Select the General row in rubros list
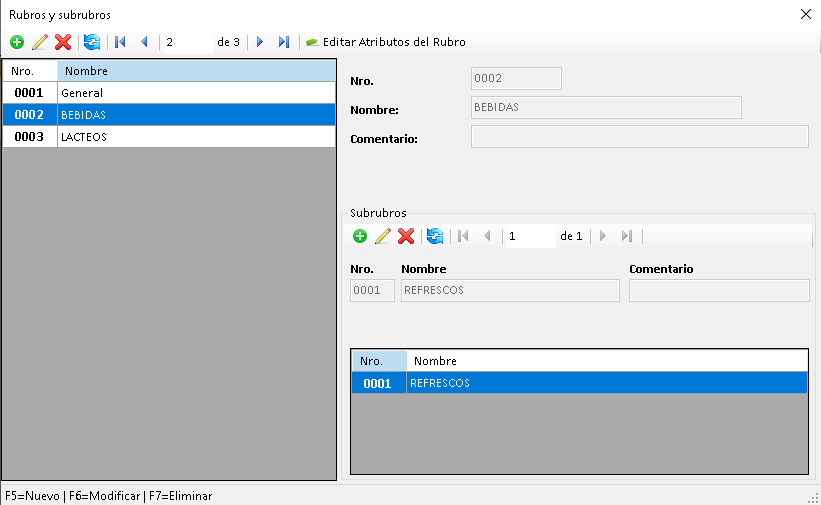 168,93
